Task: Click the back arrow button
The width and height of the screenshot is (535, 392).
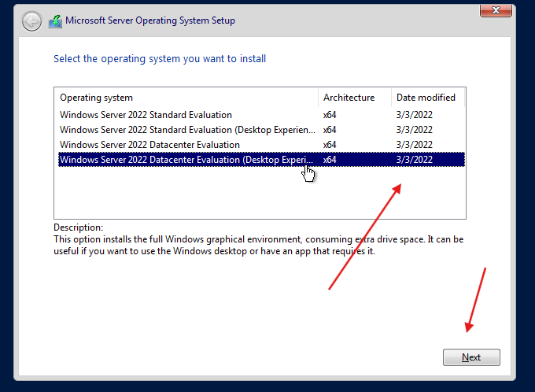Action: tap(31, 21)
